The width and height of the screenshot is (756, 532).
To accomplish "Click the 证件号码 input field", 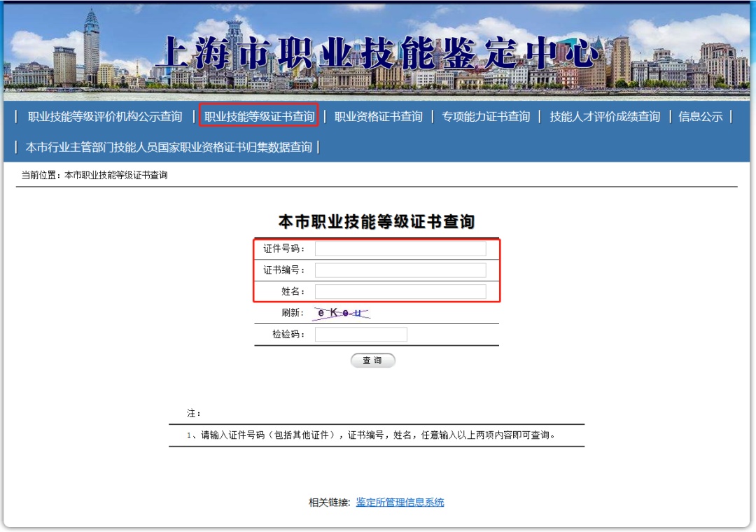I will coord(400,249).
